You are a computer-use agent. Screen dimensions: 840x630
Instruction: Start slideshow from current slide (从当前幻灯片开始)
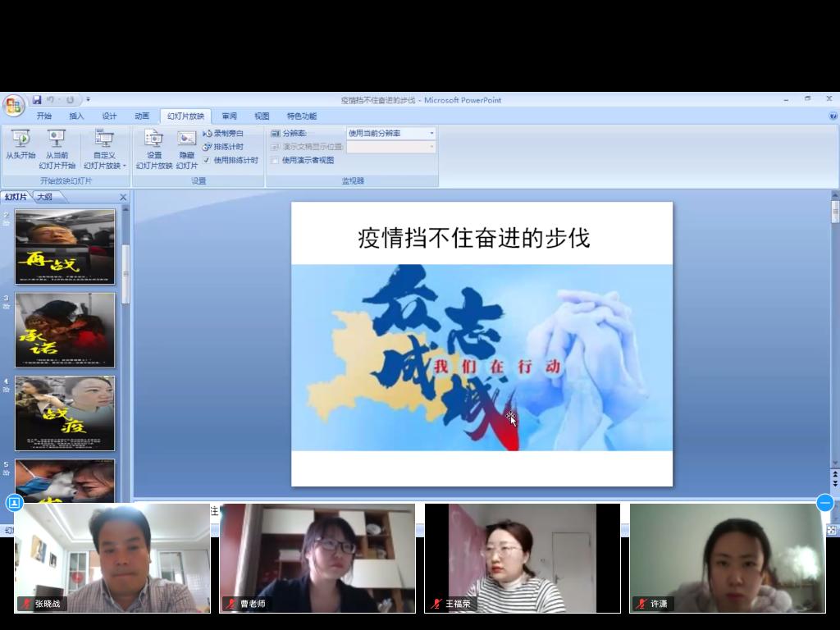(x=57, y=144)
